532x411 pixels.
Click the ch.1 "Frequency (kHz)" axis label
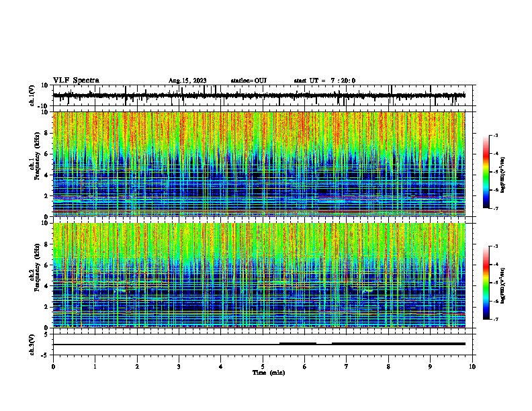coord(37,156)
